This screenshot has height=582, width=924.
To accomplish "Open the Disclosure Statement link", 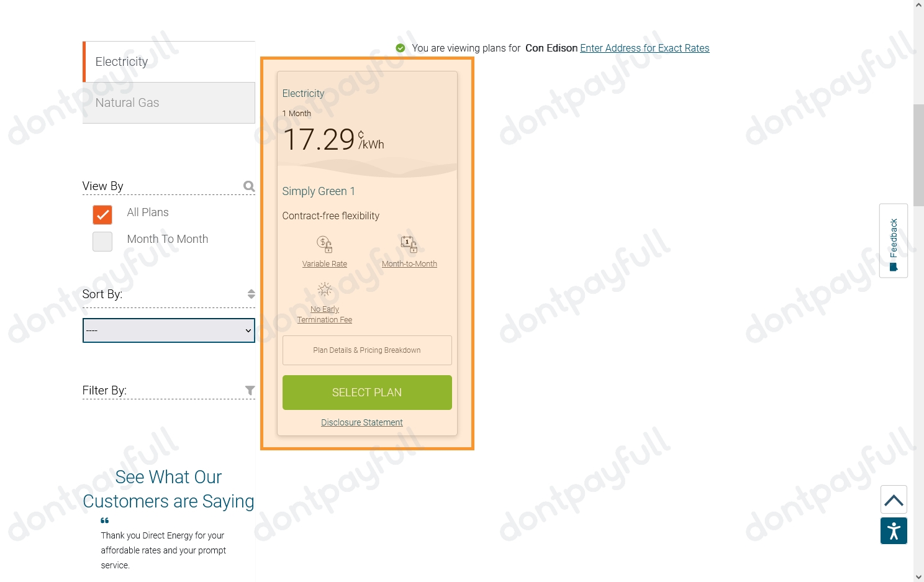I will point(362,422).
